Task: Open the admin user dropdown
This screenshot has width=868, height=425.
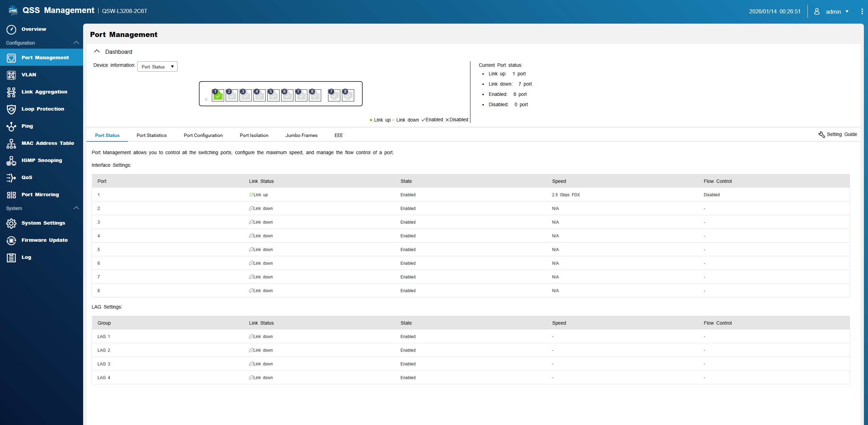Action: pyautogui.click(x=833, y=12)
